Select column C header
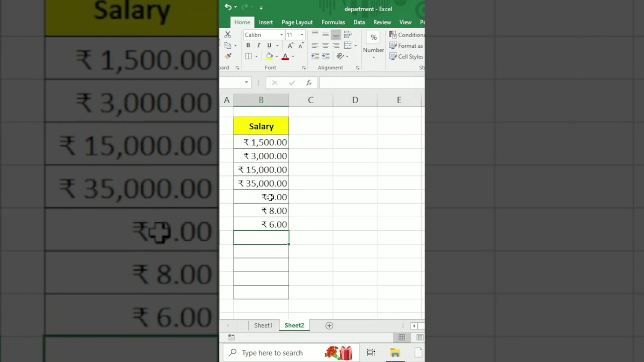The image size is (644, 362). 310,100
